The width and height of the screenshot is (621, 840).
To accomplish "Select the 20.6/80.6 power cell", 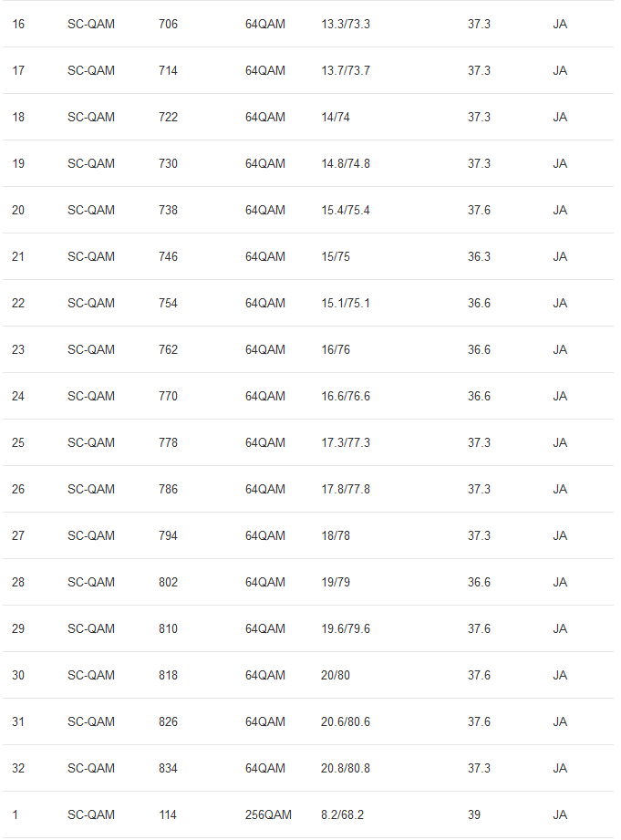I will (x=346, y=722).
